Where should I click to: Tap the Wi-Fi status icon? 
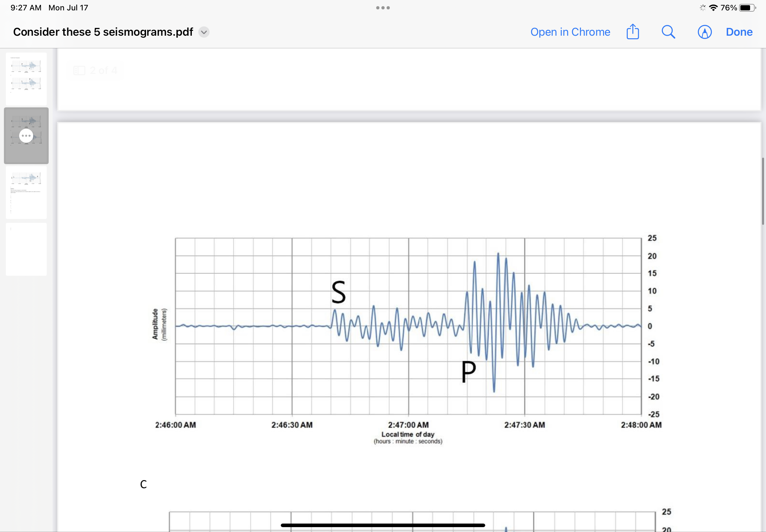click(x=714, y=7)
